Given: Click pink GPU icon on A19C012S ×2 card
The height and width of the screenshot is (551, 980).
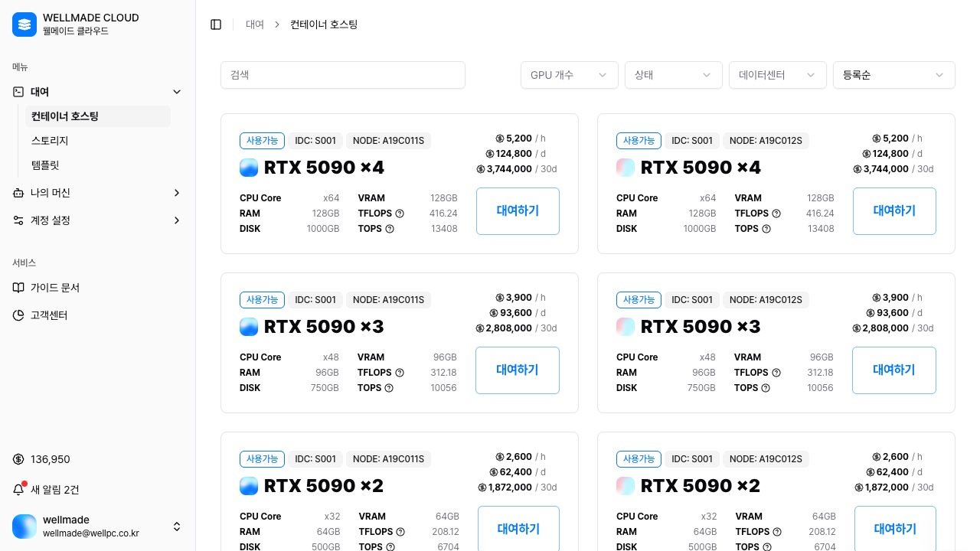Looking at the screenshot, I should point(626,486).
